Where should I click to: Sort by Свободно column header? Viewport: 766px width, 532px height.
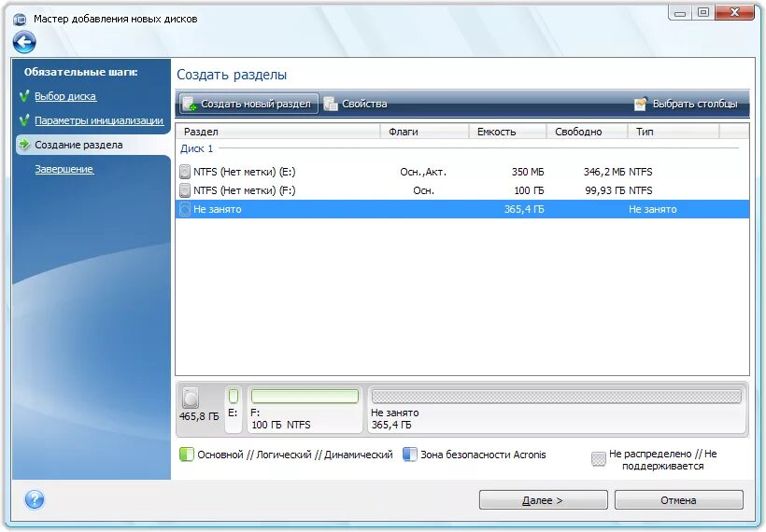(587, 132)
